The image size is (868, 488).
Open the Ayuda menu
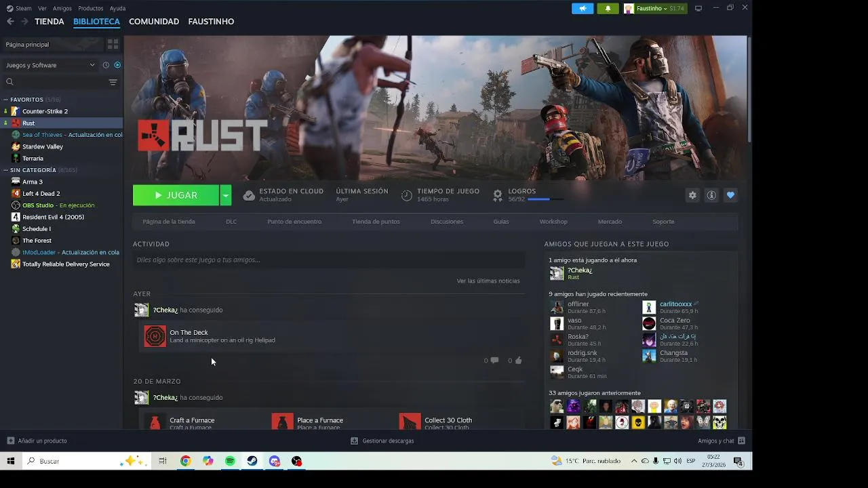point(118,8)
